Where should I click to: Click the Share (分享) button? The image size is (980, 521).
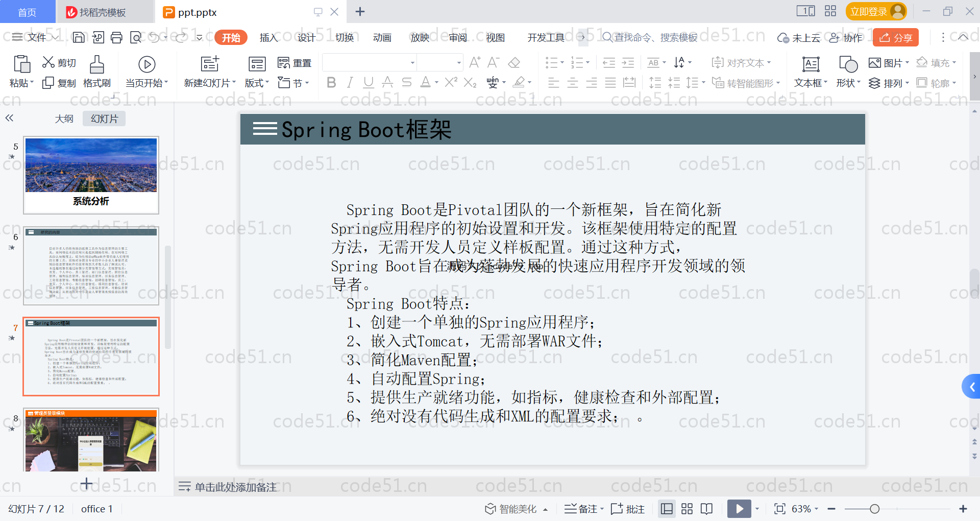click(x=896, y=37)
